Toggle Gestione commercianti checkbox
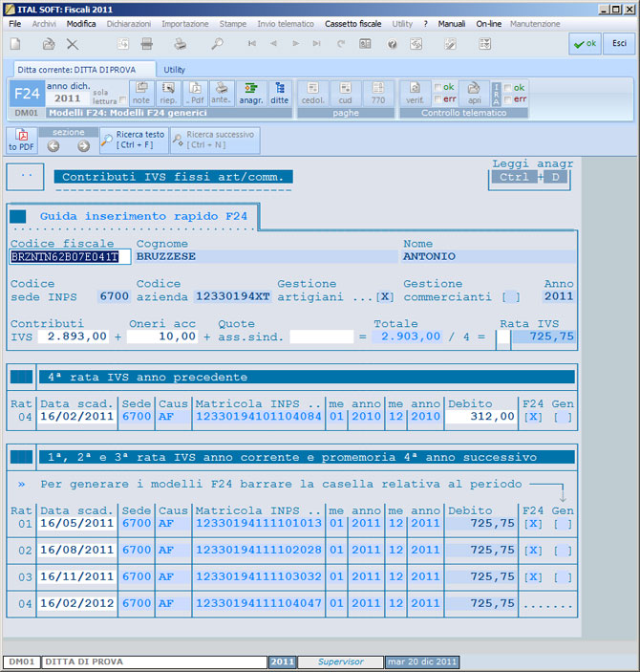Image resolution: width=640 pixels, height=672 pixels. tap(510, 297)
